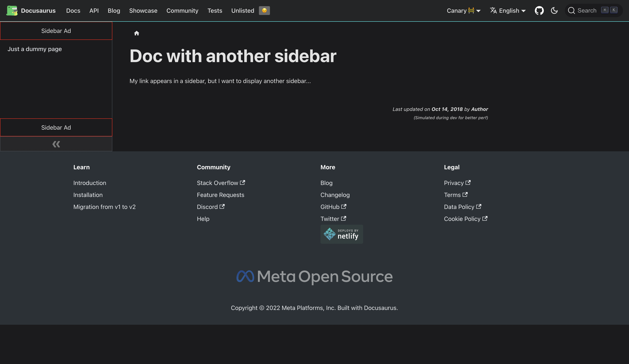Screen dimensions: 629x364
Task: Open the GitHub repository icon in navbar
Action: (x=539, y=10)
